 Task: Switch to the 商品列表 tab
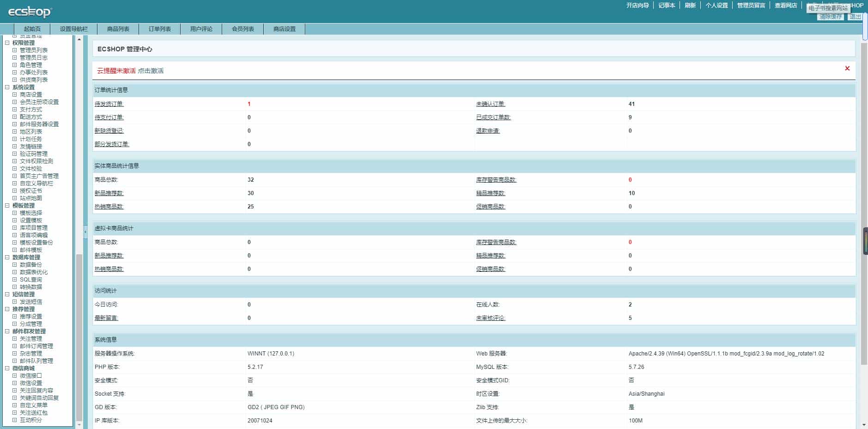[118, 29]
